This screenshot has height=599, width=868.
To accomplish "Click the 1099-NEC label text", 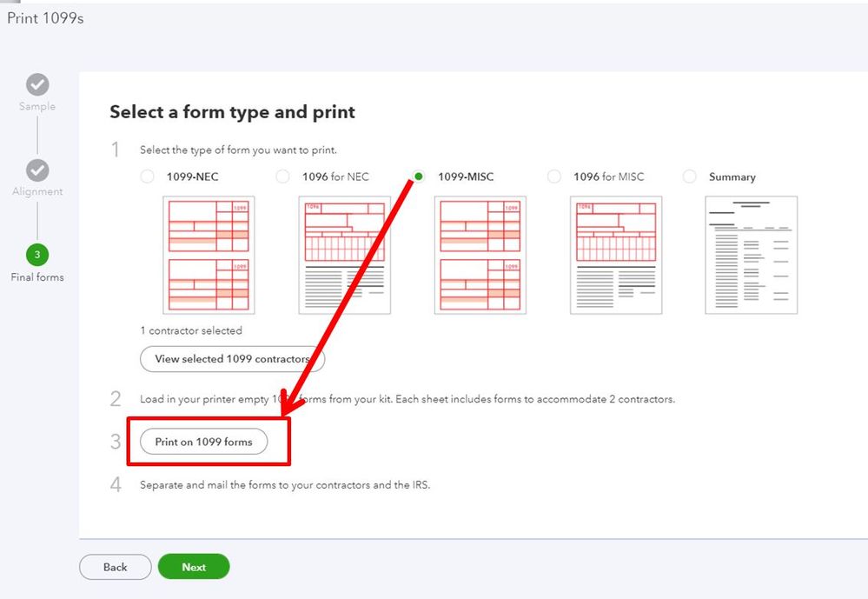I will (x=192, y=176).
